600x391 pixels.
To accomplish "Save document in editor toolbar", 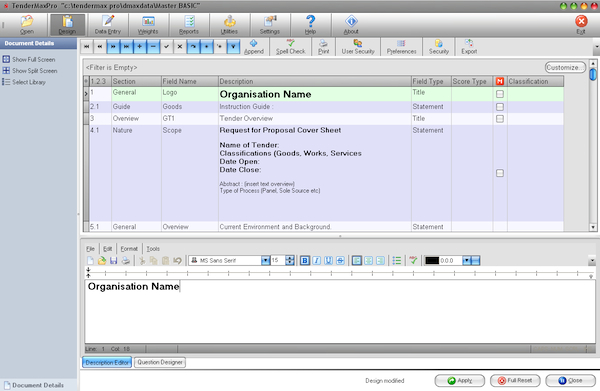I will pos(114,261).
